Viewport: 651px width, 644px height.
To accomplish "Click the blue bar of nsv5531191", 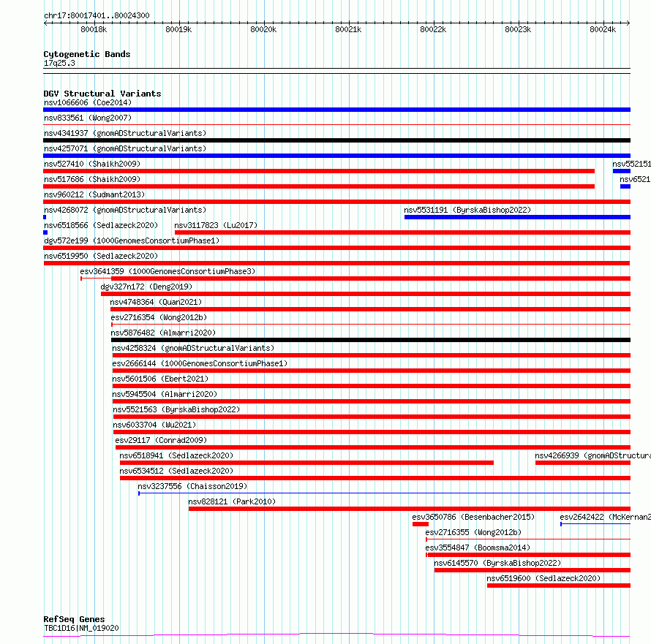I will tap(517, 217).
